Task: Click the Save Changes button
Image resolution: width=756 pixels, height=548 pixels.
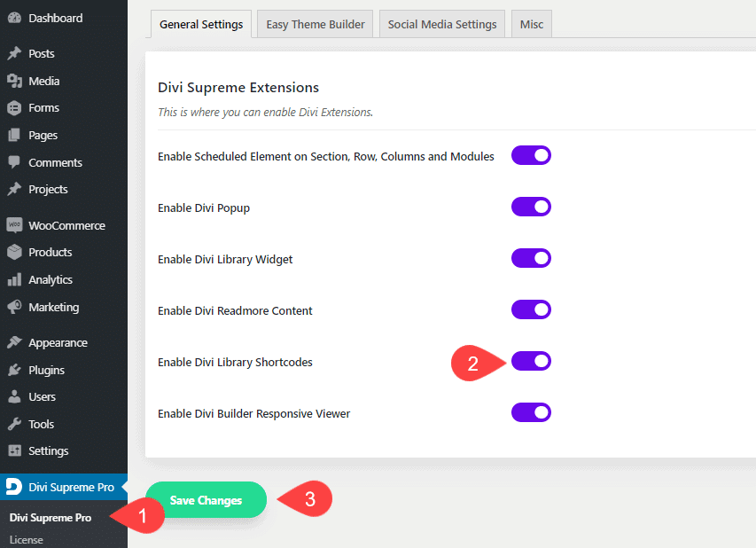Action: click(x=206, y=500)
